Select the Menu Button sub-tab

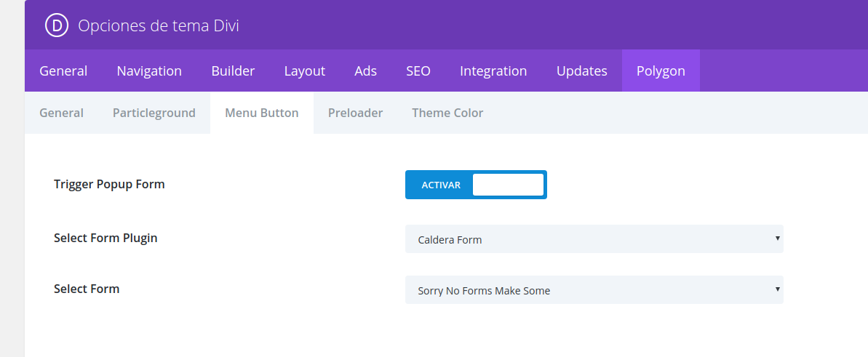[x=262, y=113]
